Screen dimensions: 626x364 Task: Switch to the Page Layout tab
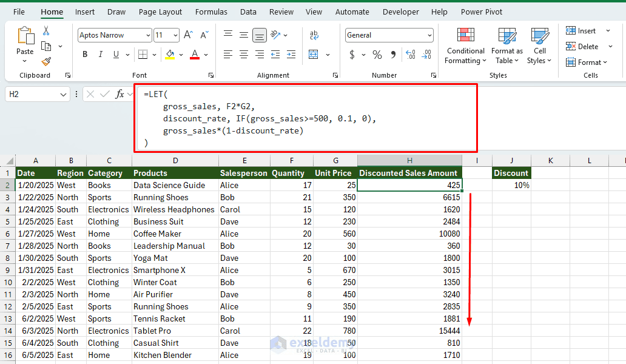tap(160, 12)
